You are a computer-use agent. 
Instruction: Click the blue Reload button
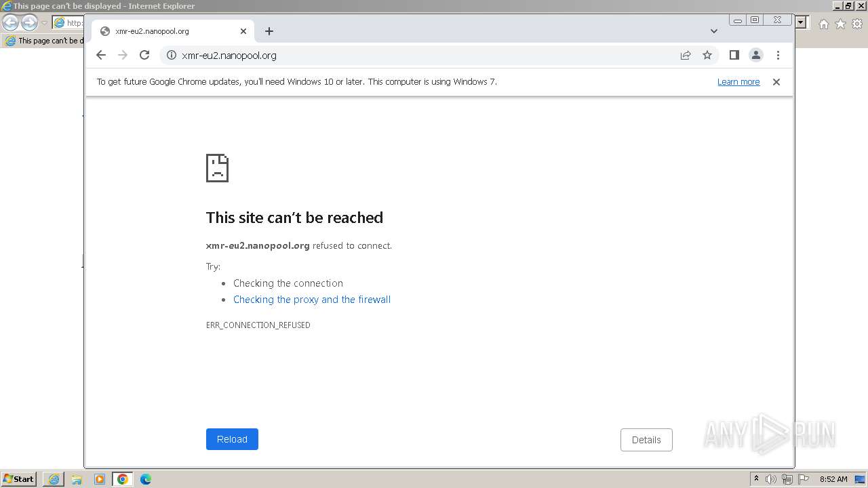coord(232,439)
